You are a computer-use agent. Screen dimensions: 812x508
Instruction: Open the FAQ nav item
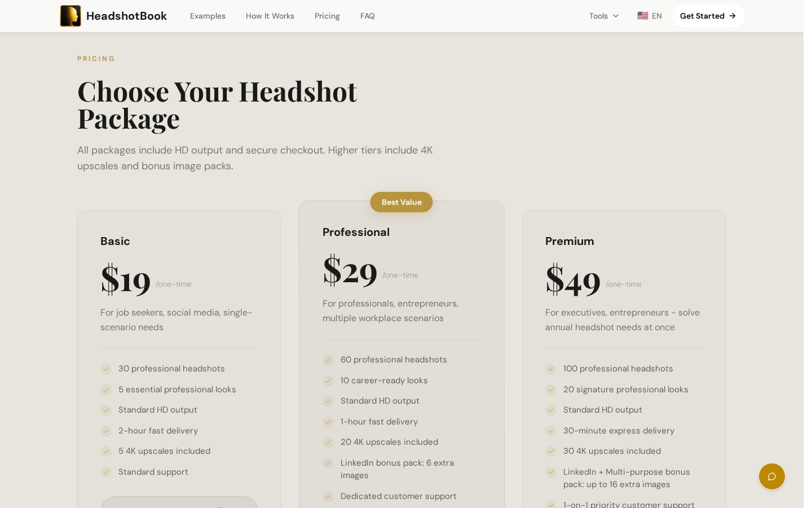click(368, 16)
